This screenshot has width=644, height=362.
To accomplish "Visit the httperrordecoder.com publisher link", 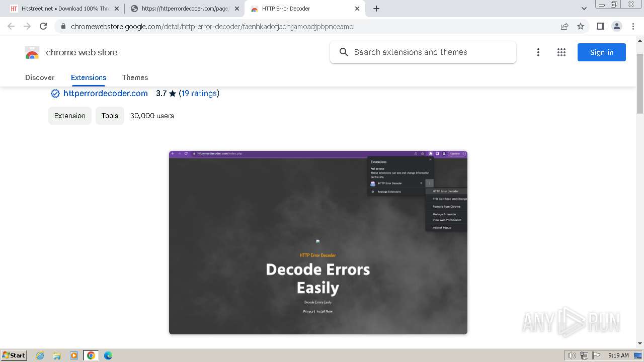I will [x=106, y=94].
